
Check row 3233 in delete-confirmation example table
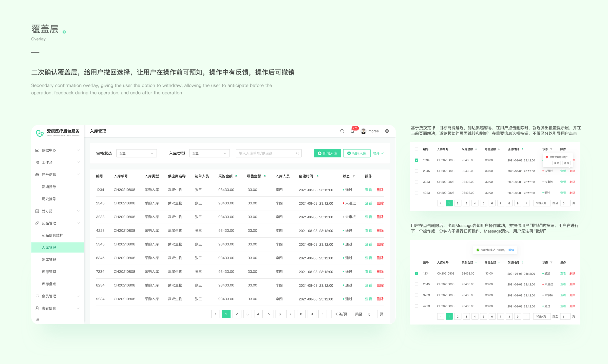tap(416, 182)
